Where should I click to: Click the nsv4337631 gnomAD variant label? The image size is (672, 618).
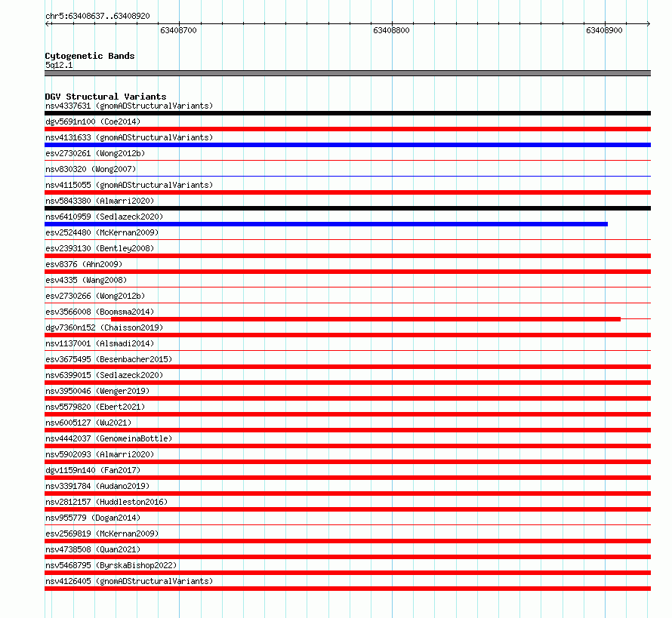pos(129,106)
